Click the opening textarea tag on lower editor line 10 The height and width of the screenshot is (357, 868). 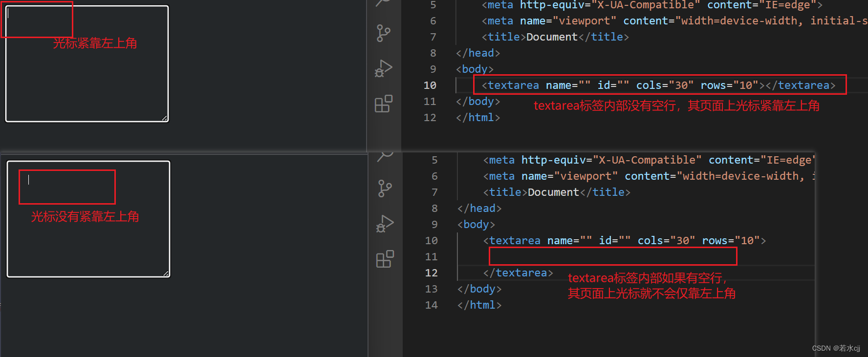(625, 240)
